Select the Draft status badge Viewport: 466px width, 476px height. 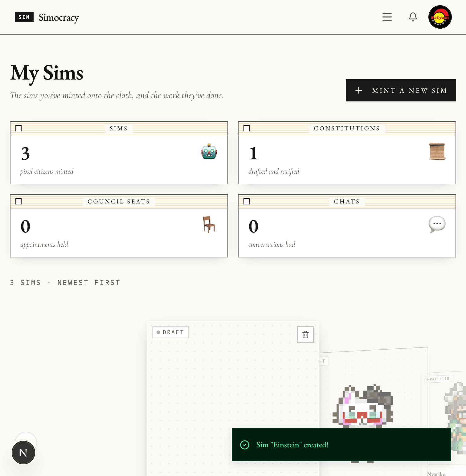point(170,332)
